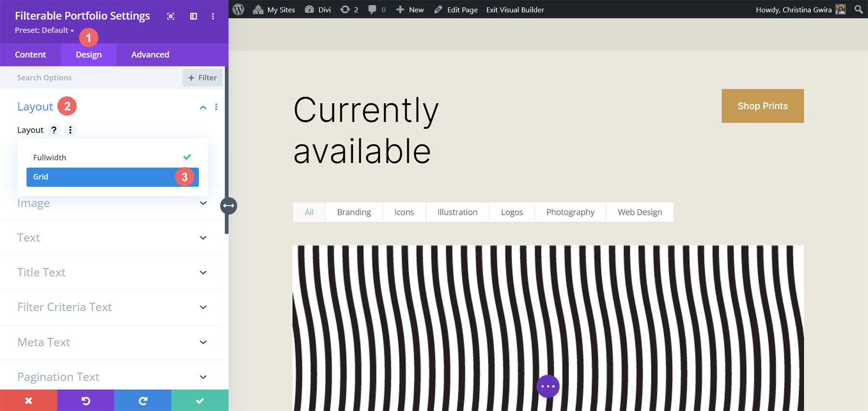Screen dimensions: 868x411
Task: Click the purple undo button
Action: point(85,400)
